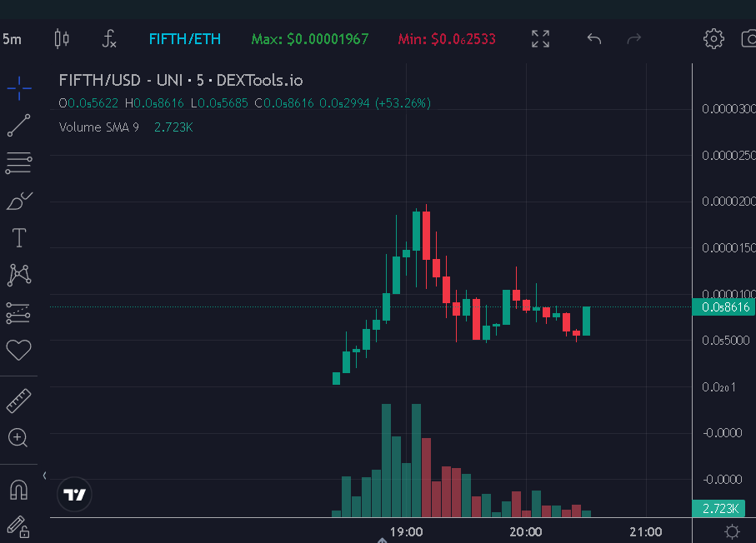The height and width of the screenshot is (543, 756).
Task: Open chart settings gear menu
Action: 713,38
